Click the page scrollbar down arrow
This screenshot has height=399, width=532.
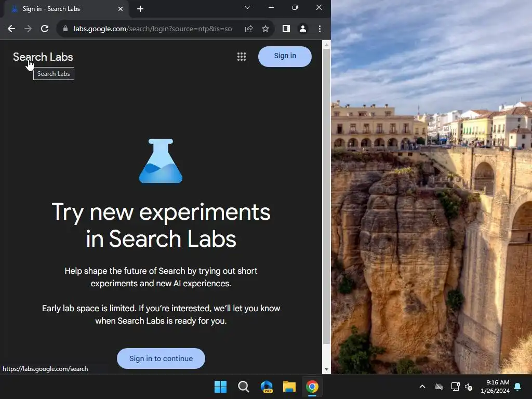pyautogui.click(x=326, y=369)
